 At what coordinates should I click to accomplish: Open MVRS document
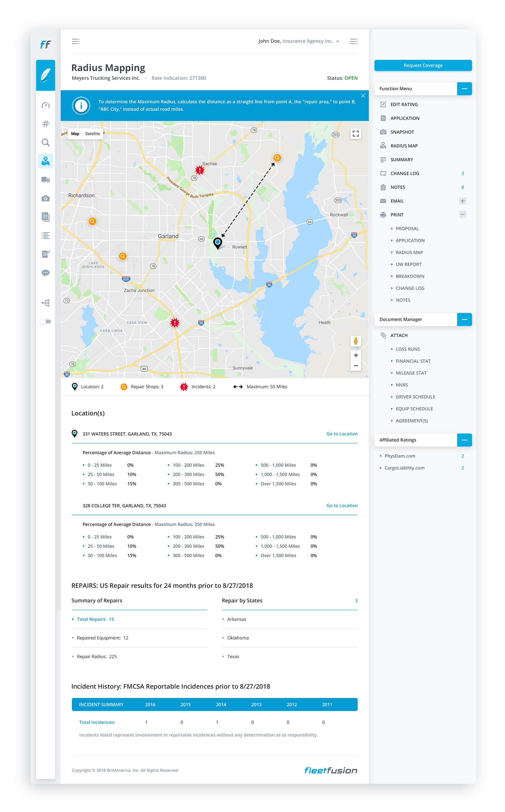(402, 385)
